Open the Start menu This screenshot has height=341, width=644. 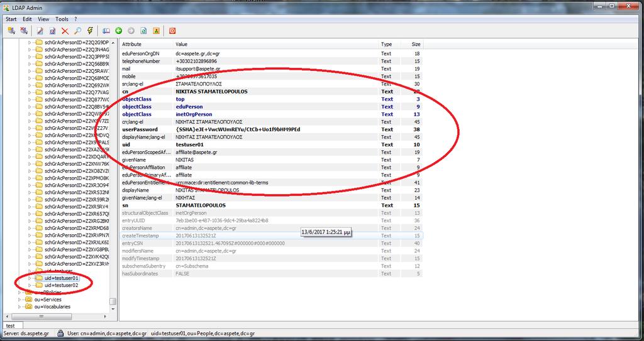11,19
